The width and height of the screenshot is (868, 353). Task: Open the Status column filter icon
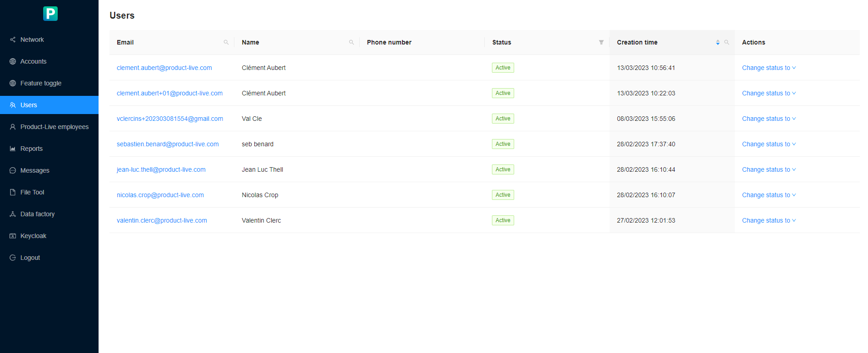tap(601, 42)
